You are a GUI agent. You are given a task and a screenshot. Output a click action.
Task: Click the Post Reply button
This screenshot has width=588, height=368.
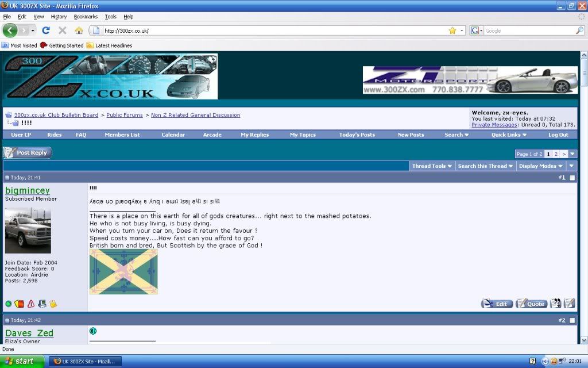(x=28, y=152)
